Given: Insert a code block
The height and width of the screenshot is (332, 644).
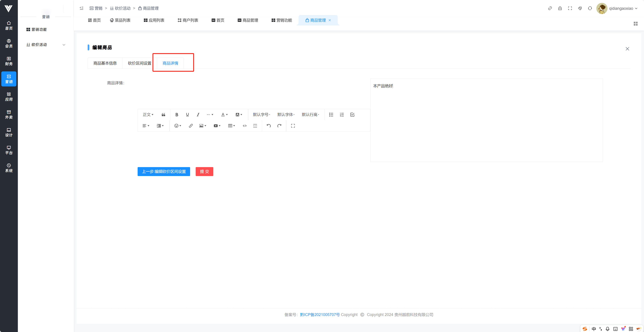Looking at the screenshot, I should click(x=244, y=126).
